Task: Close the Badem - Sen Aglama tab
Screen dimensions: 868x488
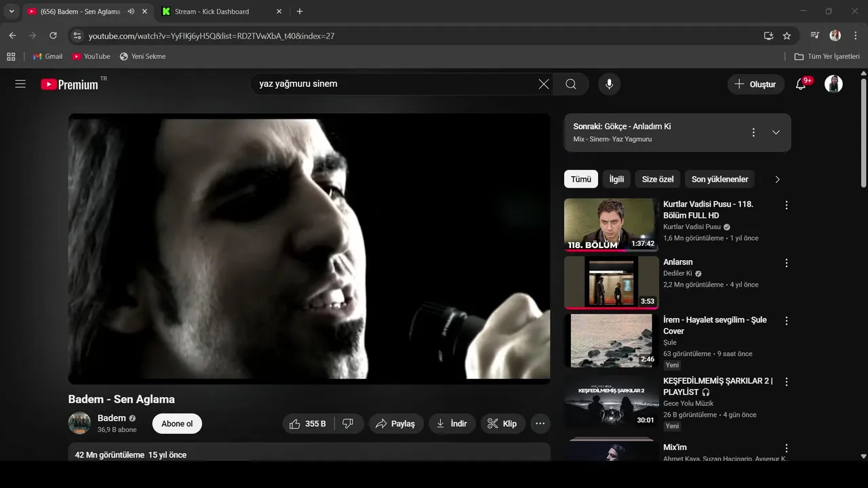Action: pyautogui.click(x=144, y=12)
